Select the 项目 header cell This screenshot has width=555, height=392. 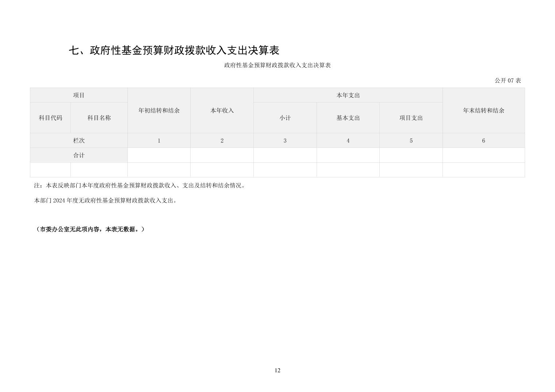79,95
